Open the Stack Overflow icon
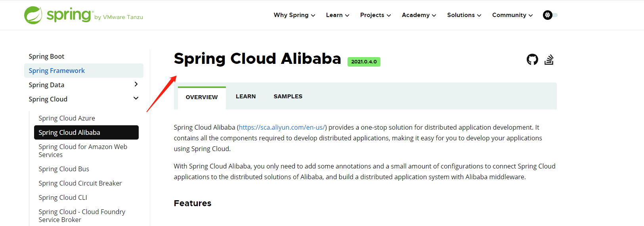Image resolution: width=644 pixels, height=226 pixels. point(549,59)
